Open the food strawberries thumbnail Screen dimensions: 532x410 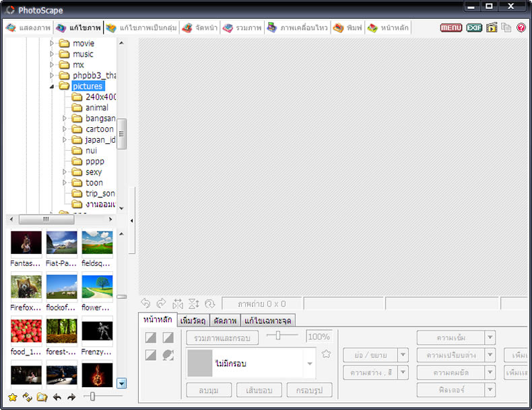point(26,331)
